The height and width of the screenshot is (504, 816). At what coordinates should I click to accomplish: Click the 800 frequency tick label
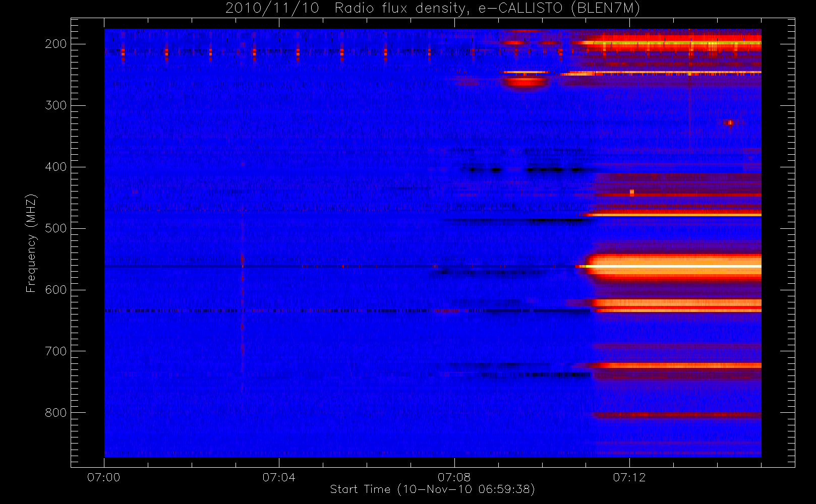56,413
